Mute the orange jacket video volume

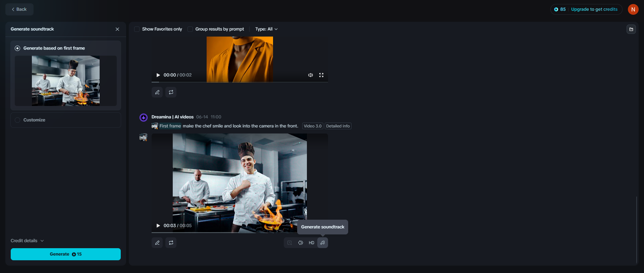311,75
